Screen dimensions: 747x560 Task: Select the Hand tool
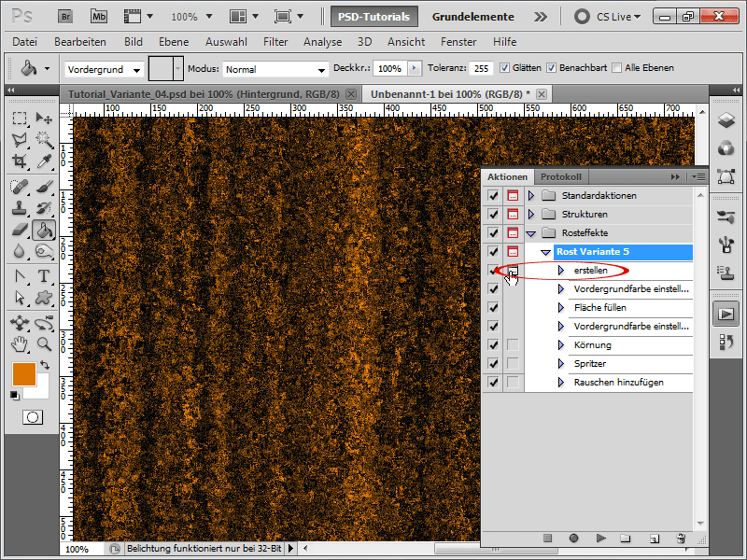coord(19,343)
